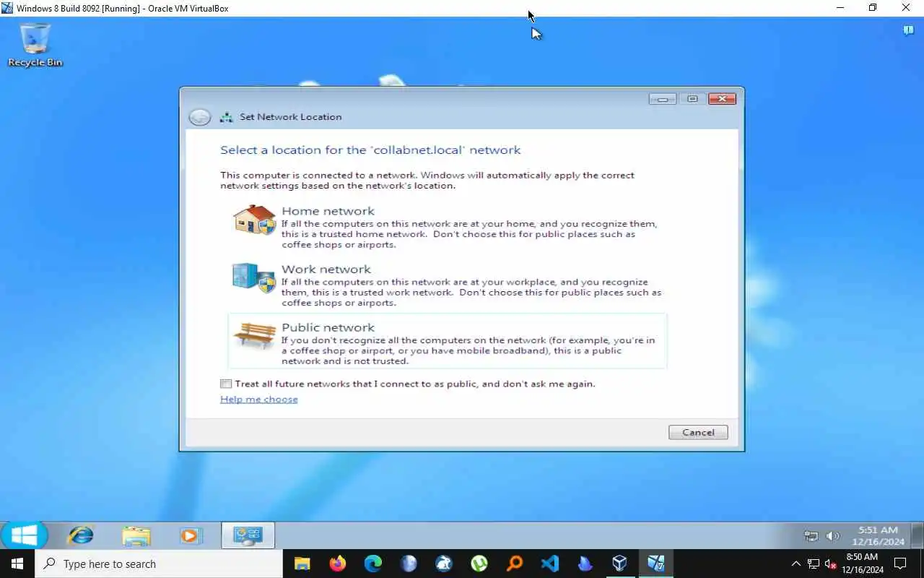This screenshot has width=924, height=578.
Task: Launch Firefox from the host taskbar
Action: point(337,564)
